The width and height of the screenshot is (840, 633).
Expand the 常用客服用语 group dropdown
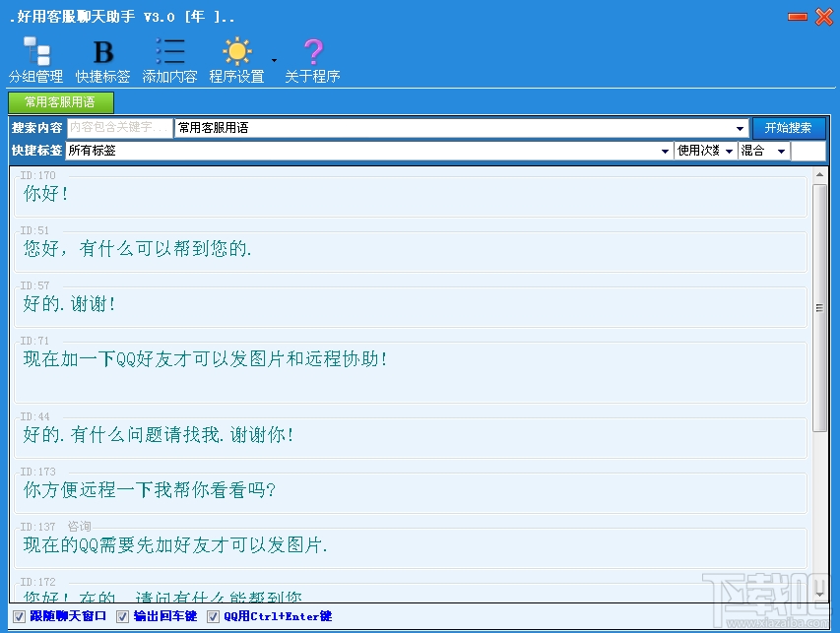(740, 128)
